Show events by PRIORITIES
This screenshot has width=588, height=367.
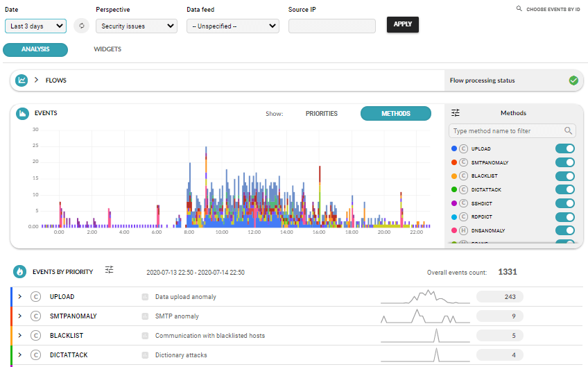tap(321, 113)
